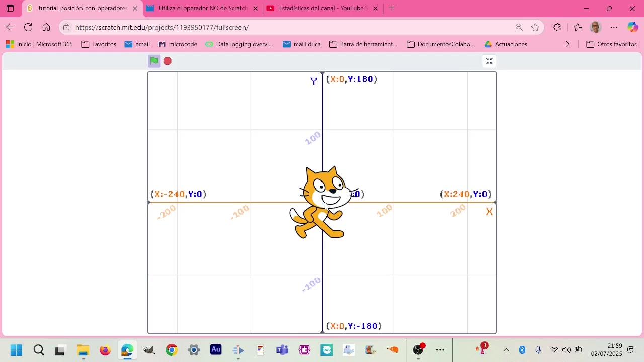Click the microphone tray icon
Screen dimensions: 644x362
[x=538, y=350]
